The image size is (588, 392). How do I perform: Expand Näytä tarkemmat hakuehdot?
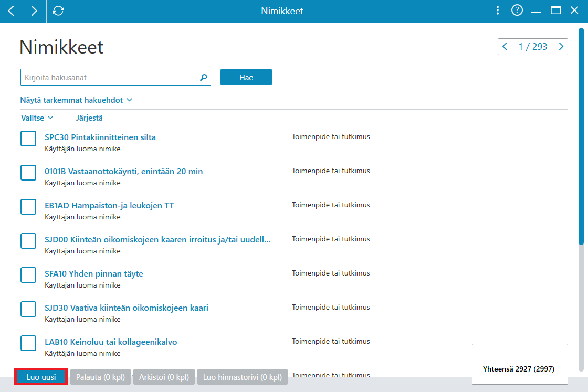(76, 100)
